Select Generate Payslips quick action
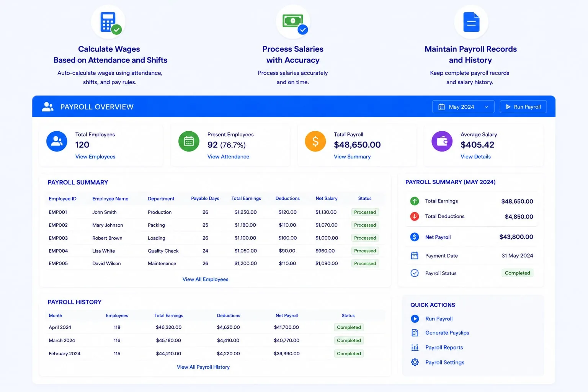The width and height of the screenshot is (588, 392). tap(447, 333)
